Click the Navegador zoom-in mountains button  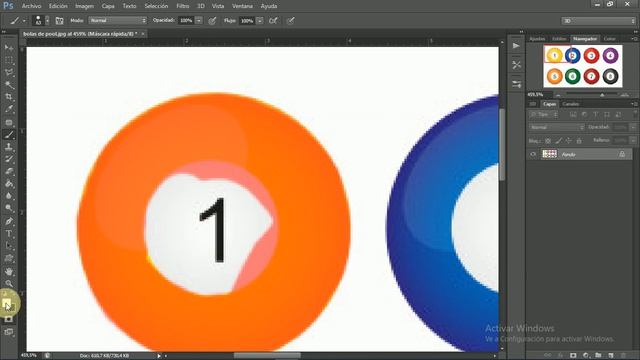(624, 95)
